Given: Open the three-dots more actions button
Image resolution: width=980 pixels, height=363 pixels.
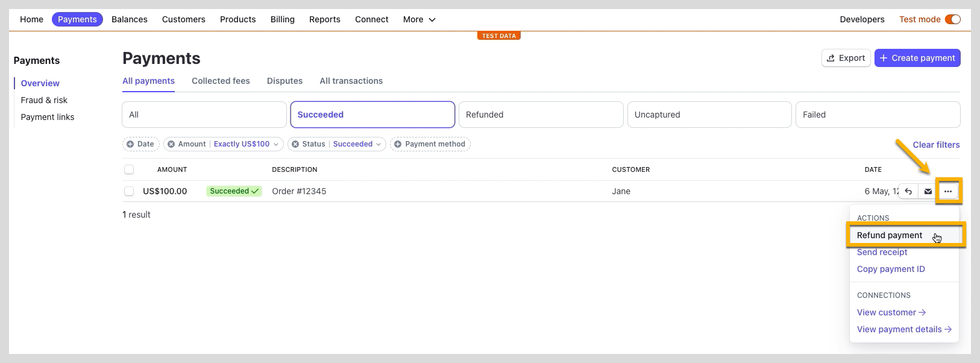Looking at the screenshot, I should pos(948,191).
